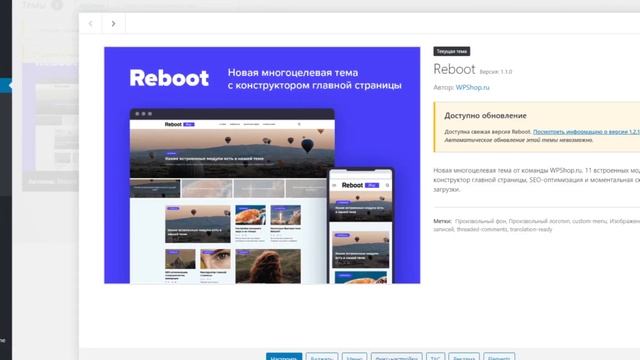
Task: Select the Reboot theme name heading
Action: [x=454, y=69]
